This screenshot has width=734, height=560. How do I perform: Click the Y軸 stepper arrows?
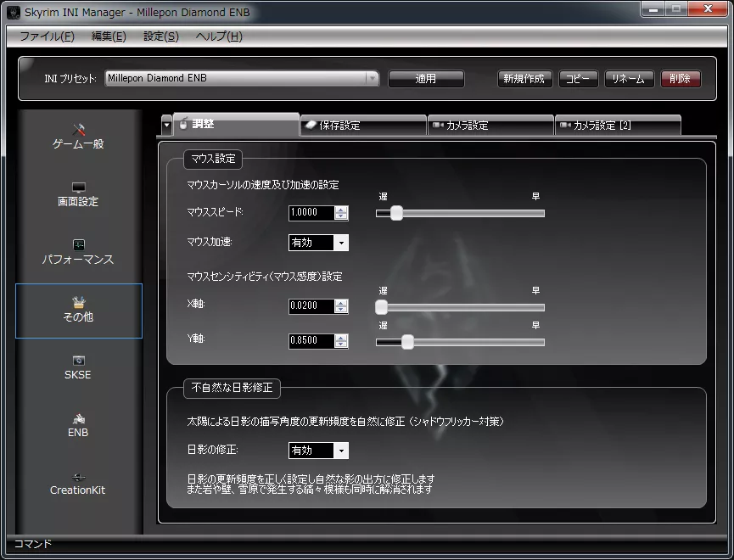tap(341, 341)
